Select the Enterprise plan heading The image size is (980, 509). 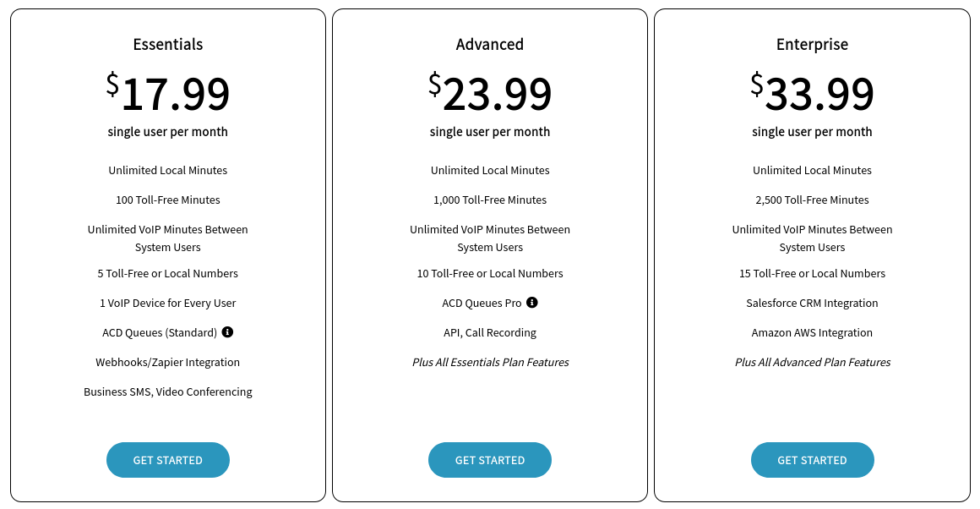click(x=813, y=45)
